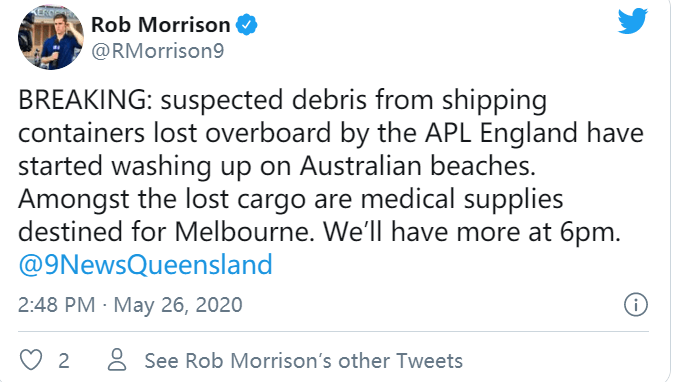Click See Rob Morrison's other Tweets
Viewport: 674px width, 382px height.
(303, 361)
